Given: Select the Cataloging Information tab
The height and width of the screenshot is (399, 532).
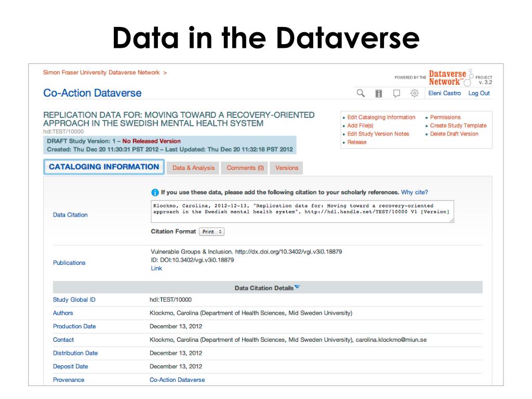Looking at the screenshot, I should 104,167.
